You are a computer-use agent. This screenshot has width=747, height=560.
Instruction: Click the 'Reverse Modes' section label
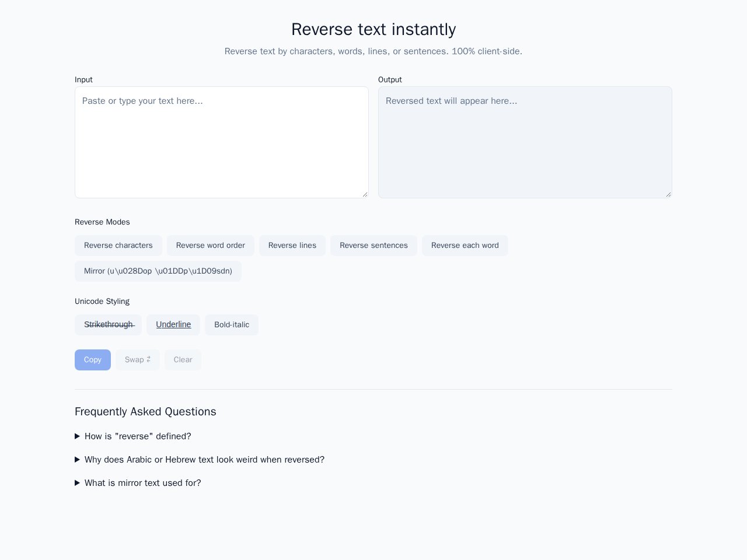pyautogui.click(x=102, y=222)
